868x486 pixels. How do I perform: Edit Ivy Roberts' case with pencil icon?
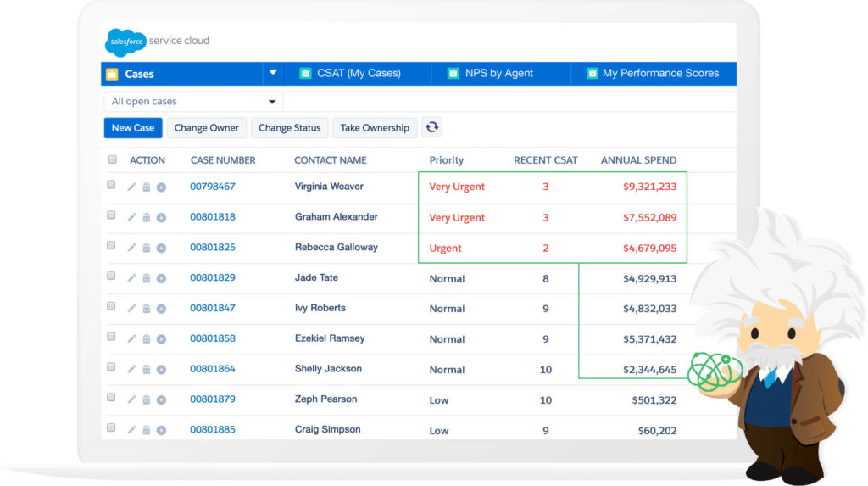coord(131,308)
